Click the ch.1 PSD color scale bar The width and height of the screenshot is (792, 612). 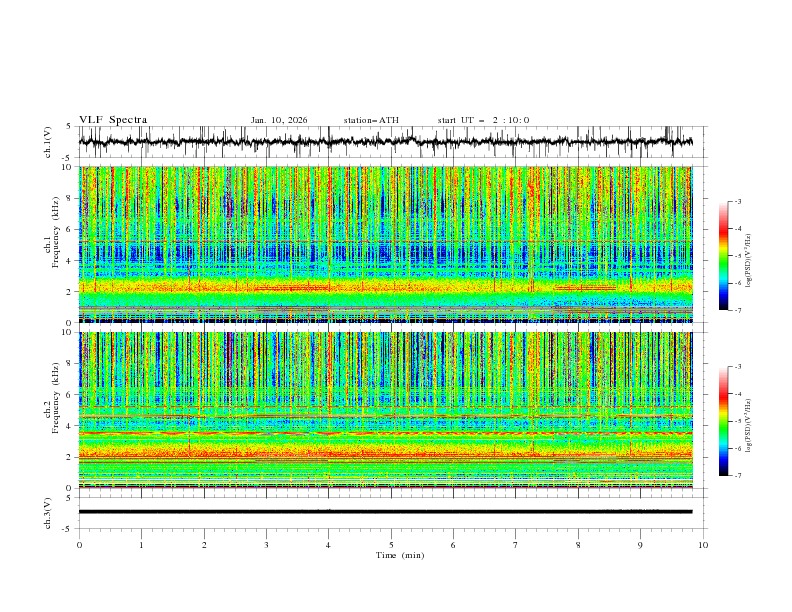pos(723,256)
